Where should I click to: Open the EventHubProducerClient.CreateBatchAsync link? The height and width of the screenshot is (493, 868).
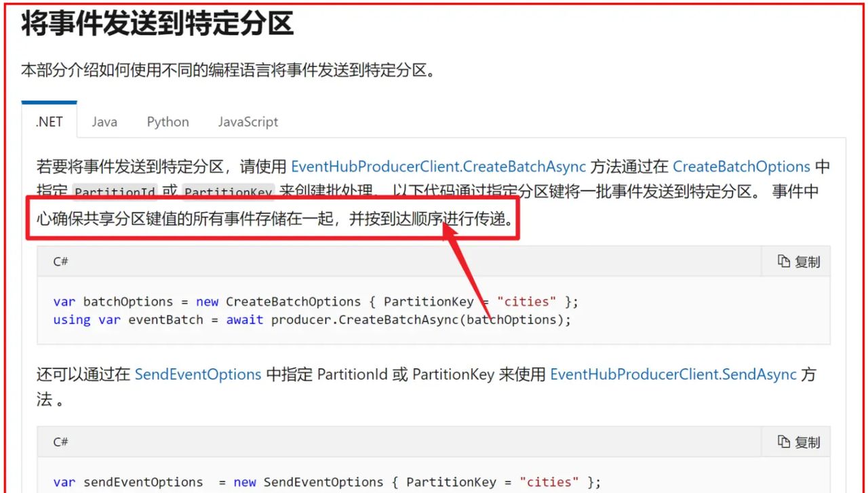coord(439,166)
